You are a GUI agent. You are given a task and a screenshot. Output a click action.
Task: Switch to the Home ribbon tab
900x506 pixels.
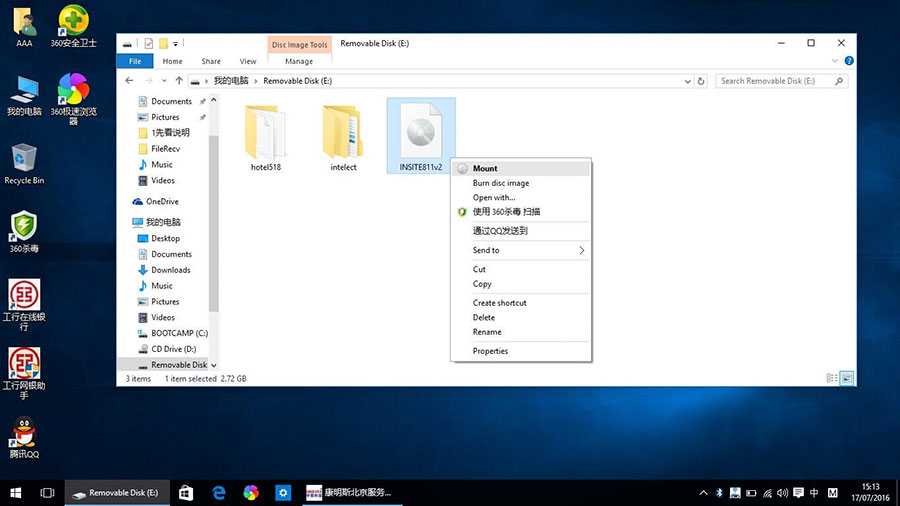coord(172,61)
